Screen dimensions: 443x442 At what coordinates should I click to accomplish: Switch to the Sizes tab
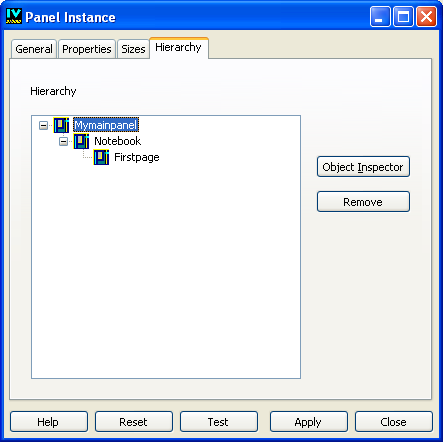click(x=133, y=49)
